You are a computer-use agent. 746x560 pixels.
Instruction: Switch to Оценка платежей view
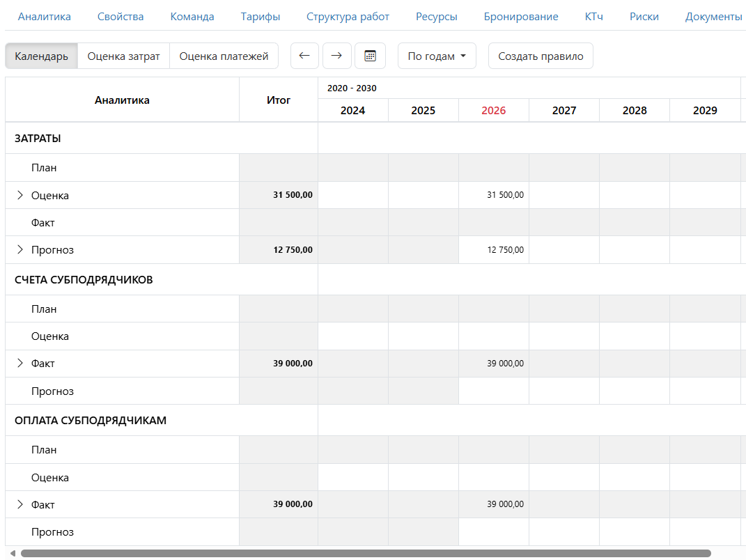(224, 56)
